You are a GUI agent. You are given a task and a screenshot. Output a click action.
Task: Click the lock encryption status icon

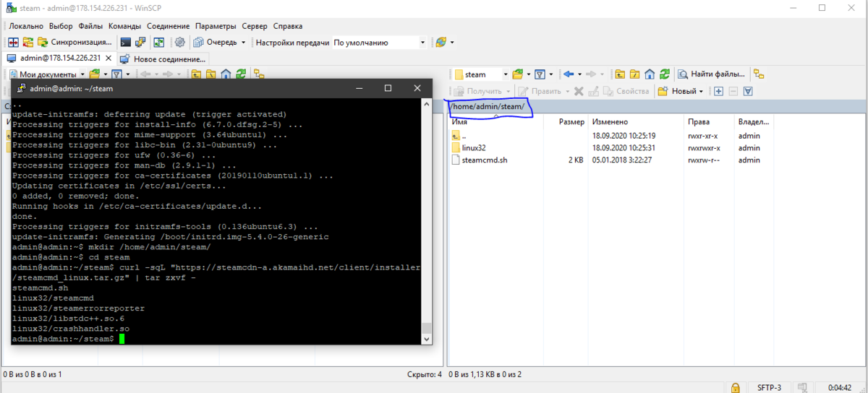(735, 387)
